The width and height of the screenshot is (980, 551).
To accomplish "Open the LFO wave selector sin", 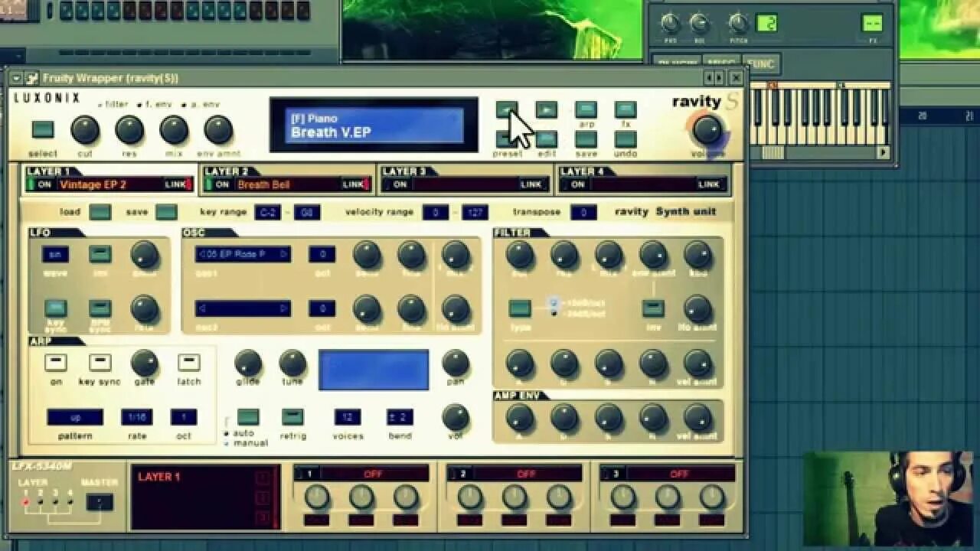I will [x=55, y=254].
